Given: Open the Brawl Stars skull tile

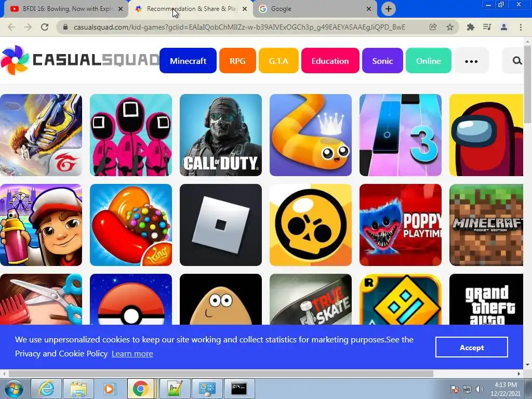Looking at the screenshot, I should [x=311, y=225].
